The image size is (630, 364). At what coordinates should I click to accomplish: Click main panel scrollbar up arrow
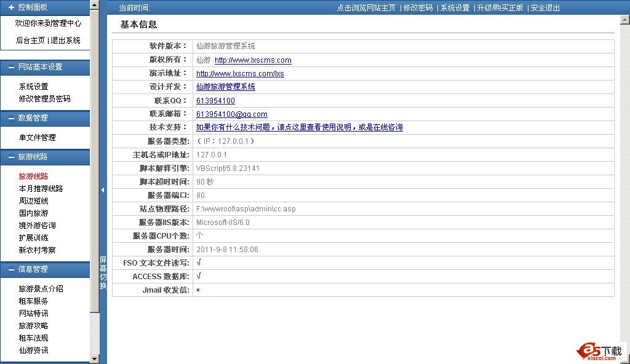click(625, 19)
